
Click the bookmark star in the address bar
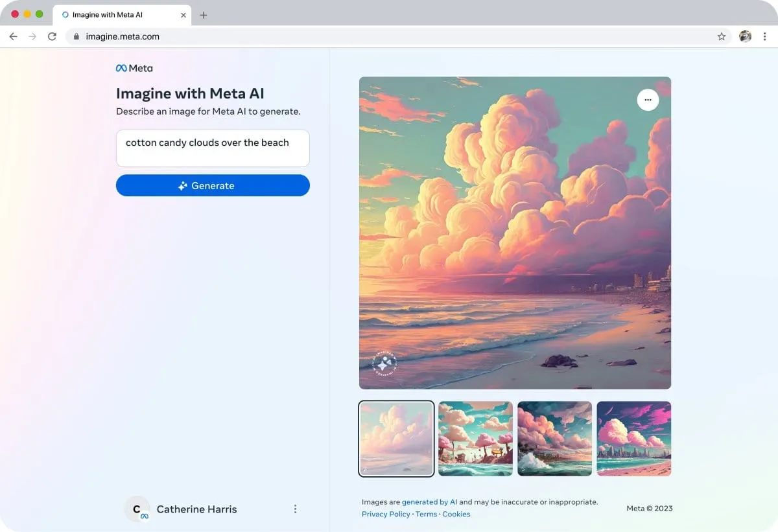(721, 36)
